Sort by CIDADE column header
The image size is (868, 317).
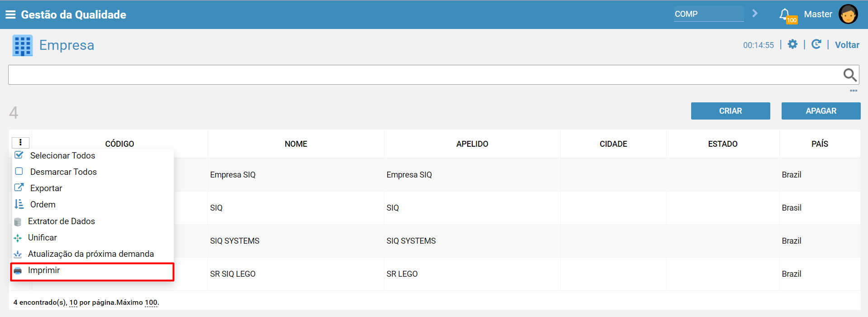pyautogui.click(x=613, y=144)
